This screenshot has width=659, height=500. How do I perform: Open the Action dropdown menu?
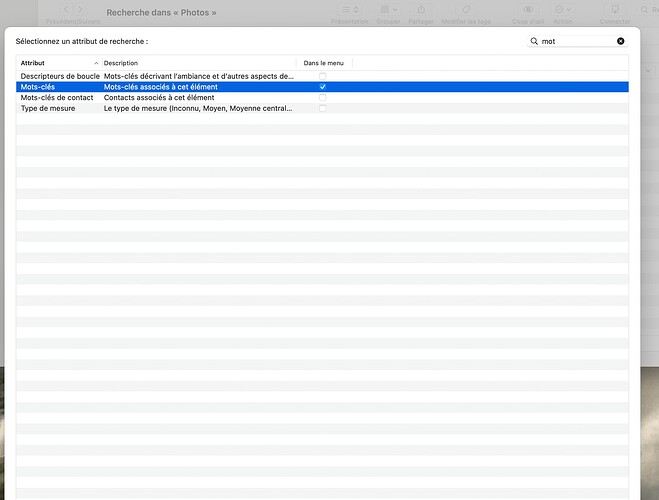tap(563, 9)
